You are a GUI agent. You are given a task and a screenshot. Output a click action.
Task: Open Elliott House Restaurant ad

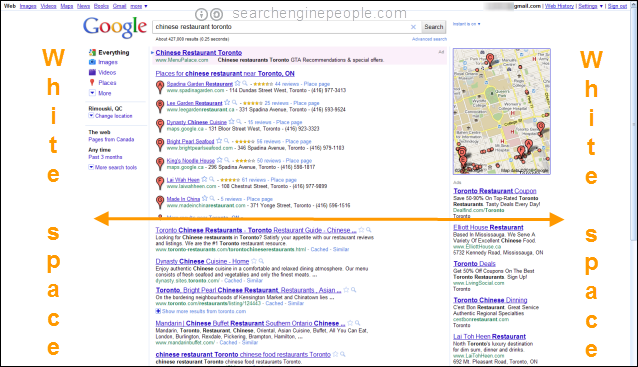pyautogui.click(x=488, y=227)
